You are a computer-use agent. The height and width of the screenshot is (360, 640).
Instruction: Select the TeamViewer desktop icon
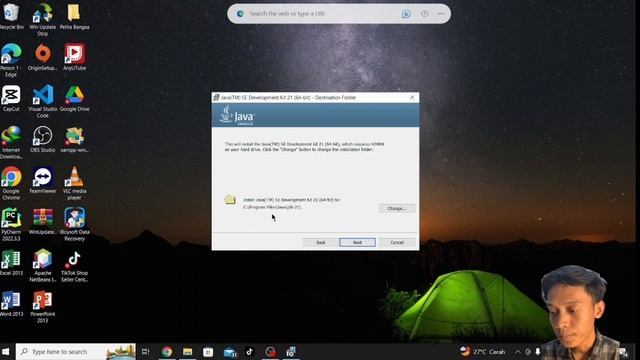[x=42, y=180]
